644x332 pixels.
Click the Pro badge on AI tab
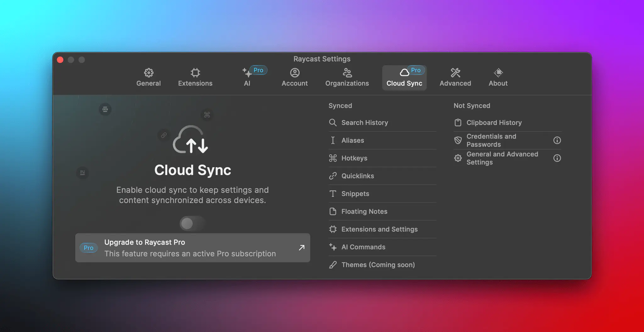pyautogui.click(x=258, y=70)
